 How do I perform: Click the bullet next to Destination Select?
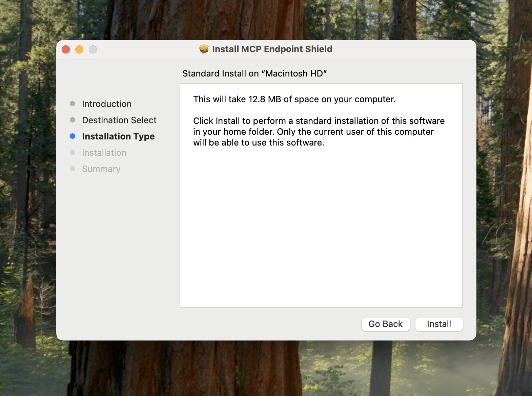(73, 120)
